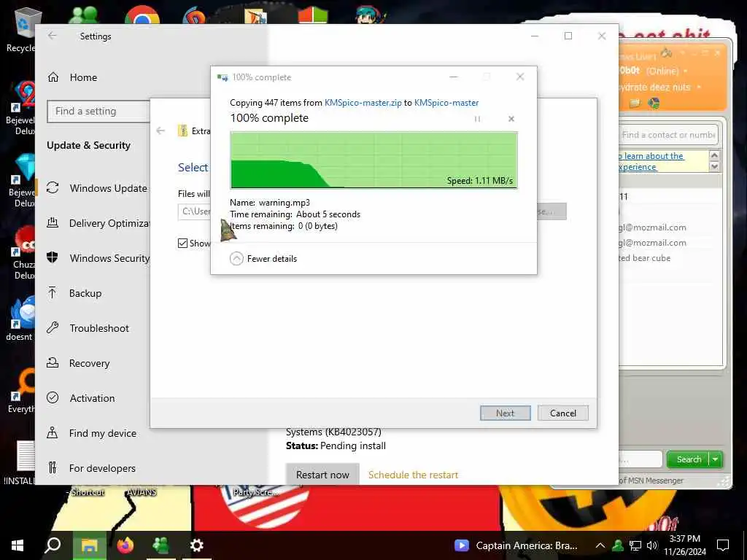This screenshot has height=560, width=747.
Task: Click the Schedule the restart link
Action: click(x=413, y=475)
